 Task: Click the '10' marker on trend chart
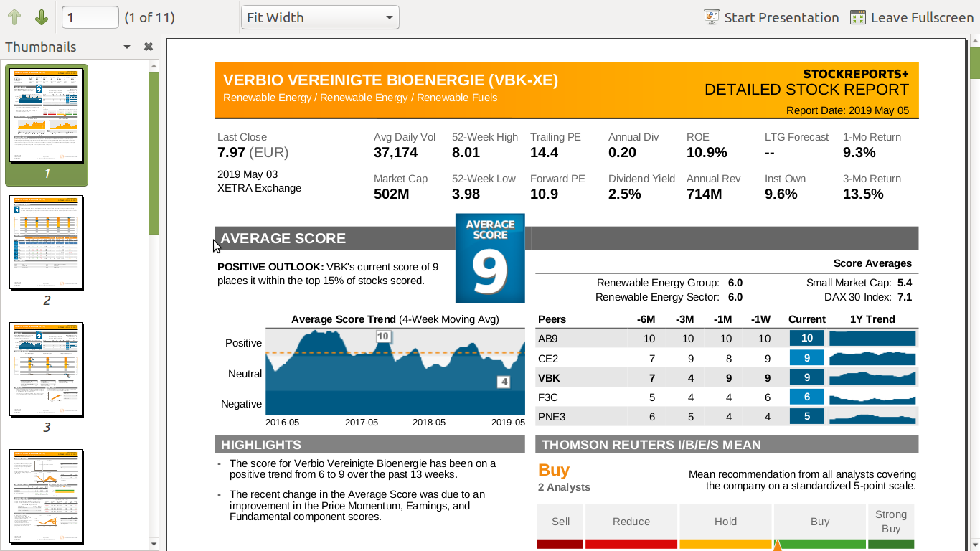[383, 336]
